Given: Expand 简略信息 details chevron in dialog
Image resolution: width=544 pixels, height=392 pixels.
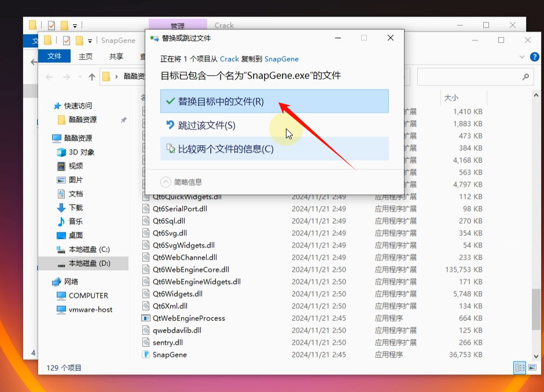Looking at the screenshot, I should 166,182.
